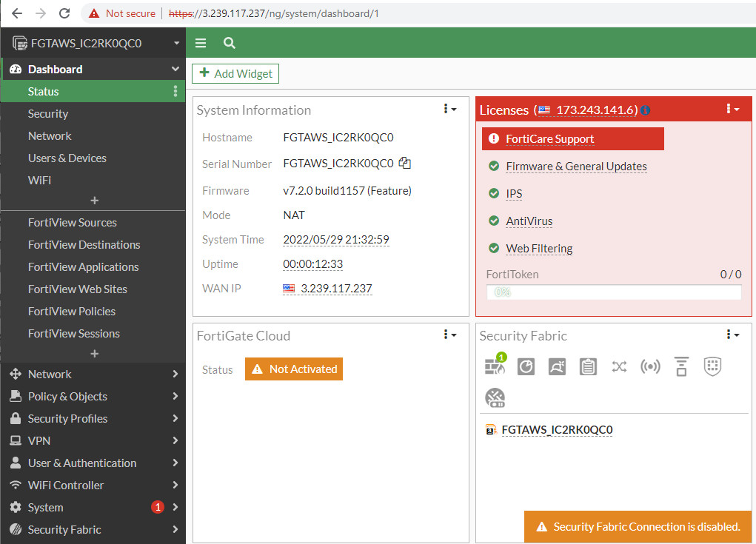Click the US flag icon beside WAN IP
756x544 pixels.
[289, 288]
